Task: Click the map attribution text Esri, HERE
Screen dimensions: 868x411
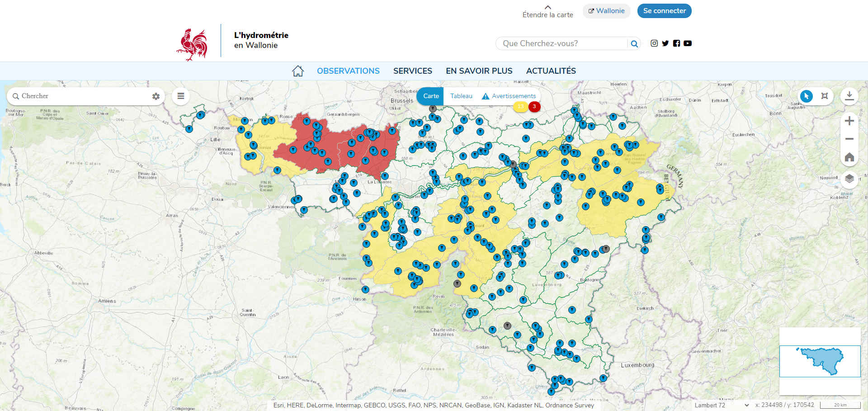Action: click(434, 405)
